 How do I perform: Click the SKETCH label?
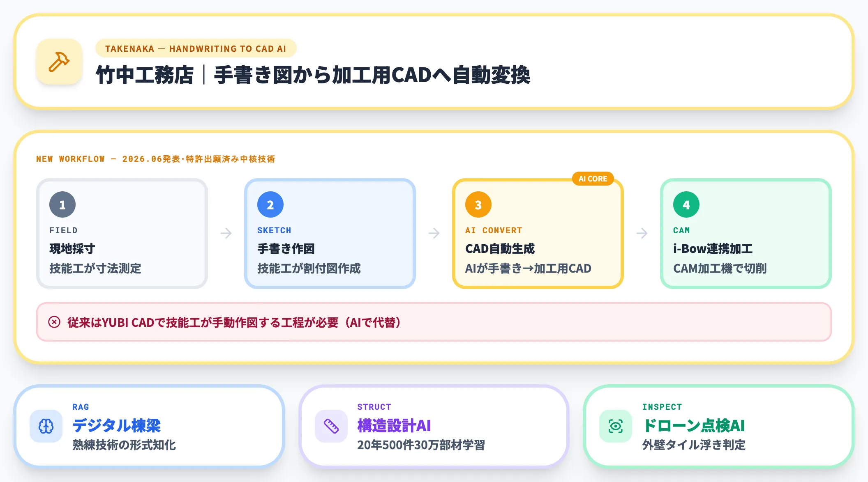pos(274,230)
